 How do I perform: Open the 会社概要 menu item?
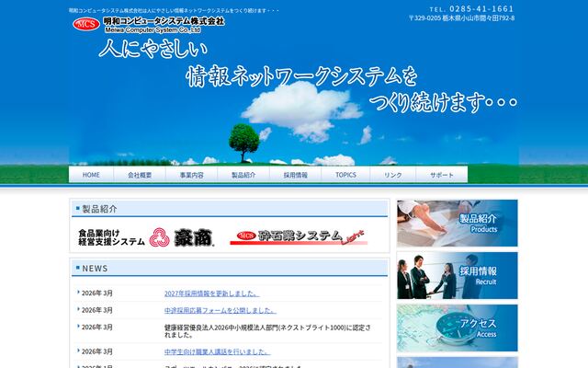pos(140,175)
